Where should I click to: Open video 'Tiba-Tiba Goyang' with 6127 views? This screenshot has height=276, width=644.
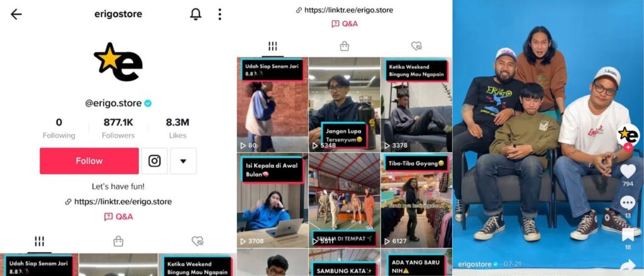[x=416, y=201]
